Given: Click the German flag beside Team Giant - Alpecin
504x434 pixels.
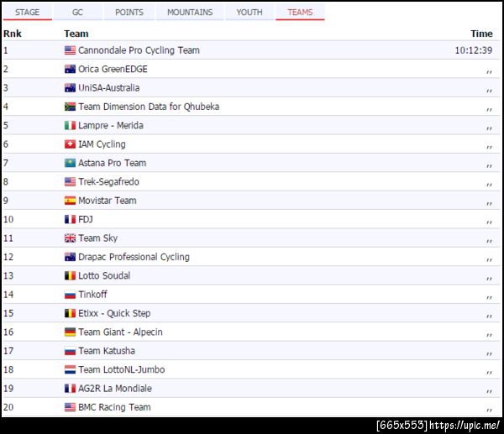Looking at the screenshot, I should pyautogui.click(x=70, y=332).
